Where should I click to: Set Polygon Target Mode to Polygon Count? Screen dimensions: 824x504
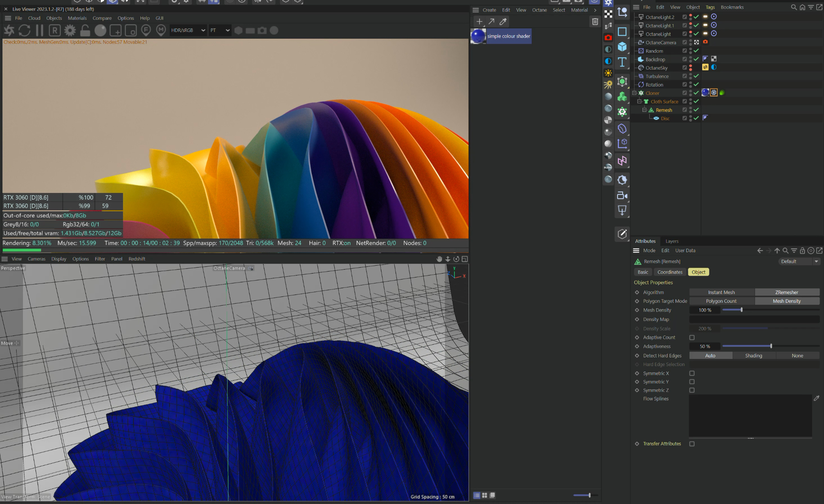721,301
